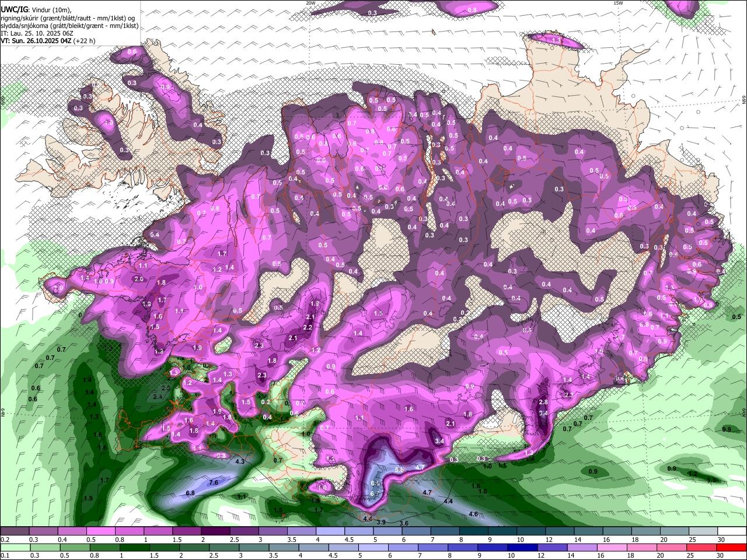
Task: Click the UWC/IG Vindur (10m) title text
Action: pyautogui.click(x=36, y=9)
